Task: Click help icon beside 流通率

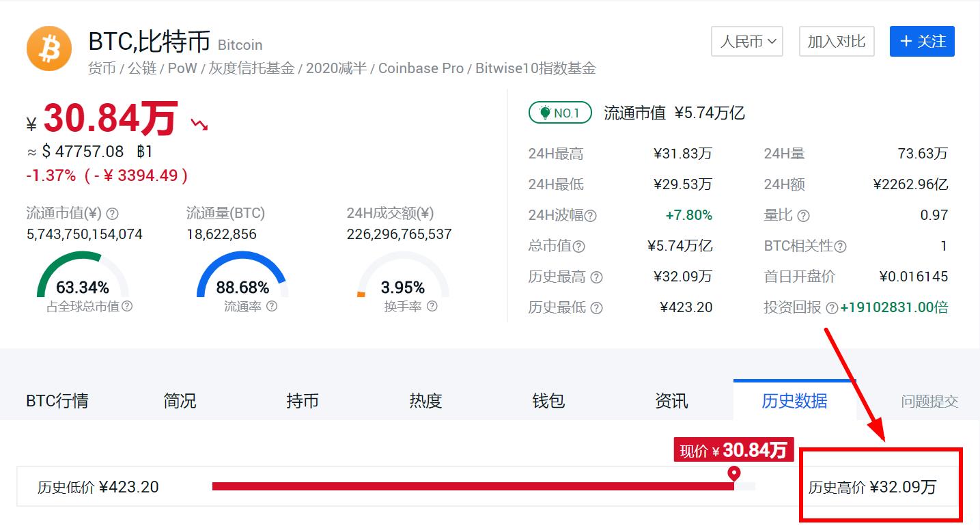Action: [x=272, y=307]
